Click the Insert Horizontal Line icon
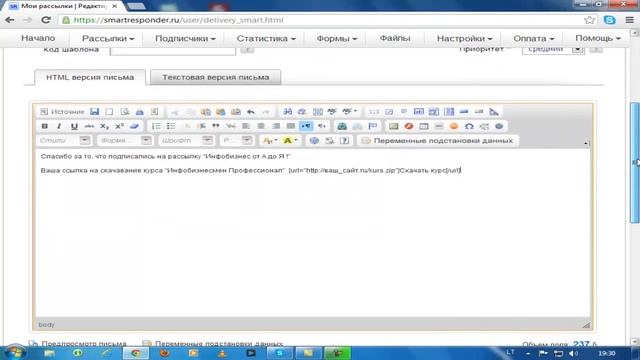The image size is (640, 360). click(x=439, y=126)
